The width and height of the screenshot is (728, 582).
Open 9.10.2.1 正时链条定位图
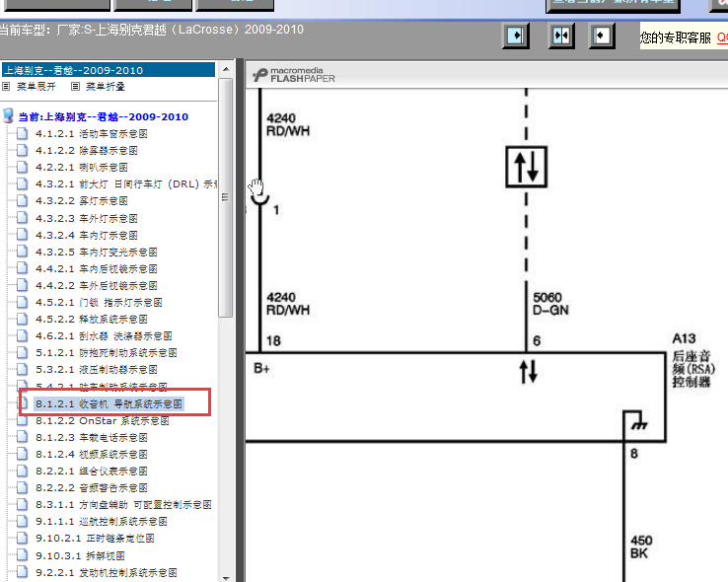coord(95,539)
